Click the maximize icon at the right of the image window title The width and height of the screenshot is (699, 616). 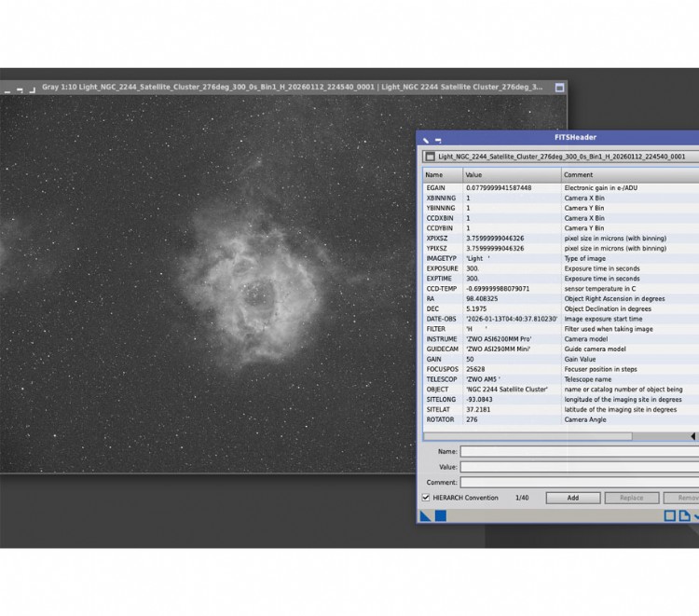[559, 88]
